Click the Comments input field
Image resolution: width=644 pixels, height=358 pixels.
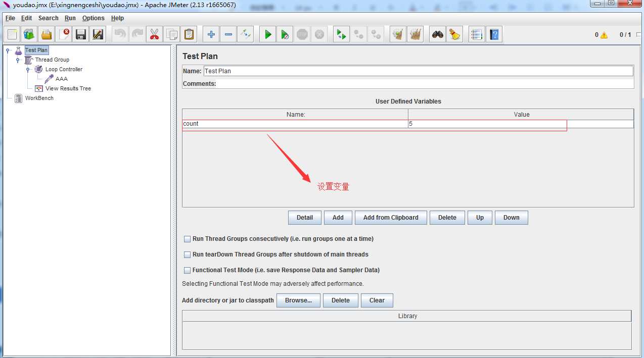coord(425,84)
